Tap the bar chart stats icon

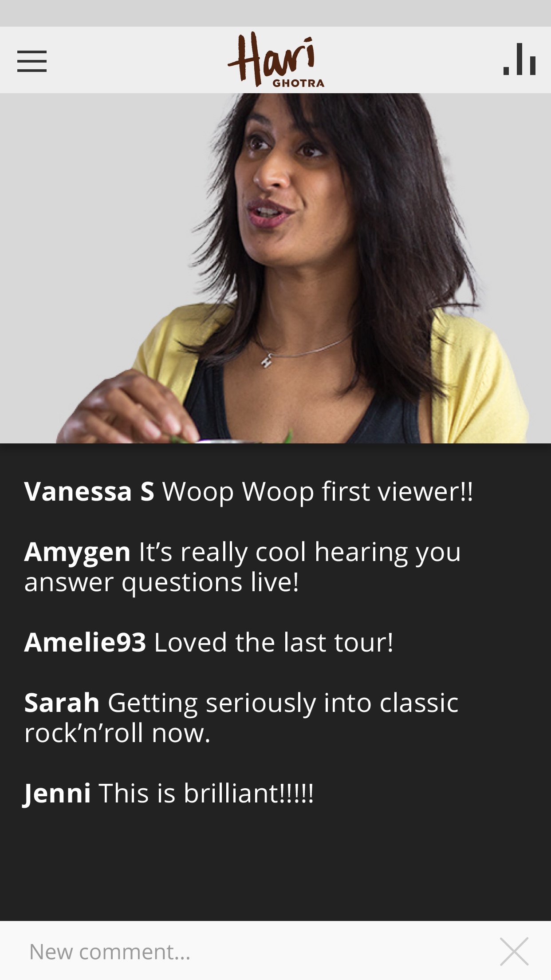click(520, 59)
